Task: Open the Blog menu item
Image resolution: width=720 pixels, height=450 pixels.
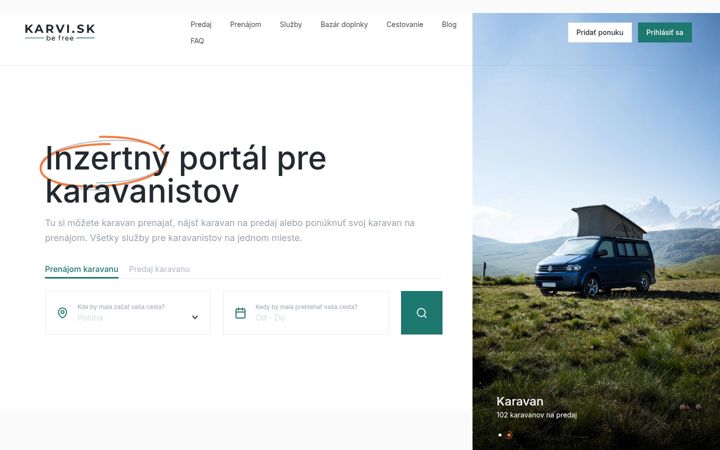Action: pos(449,24)
